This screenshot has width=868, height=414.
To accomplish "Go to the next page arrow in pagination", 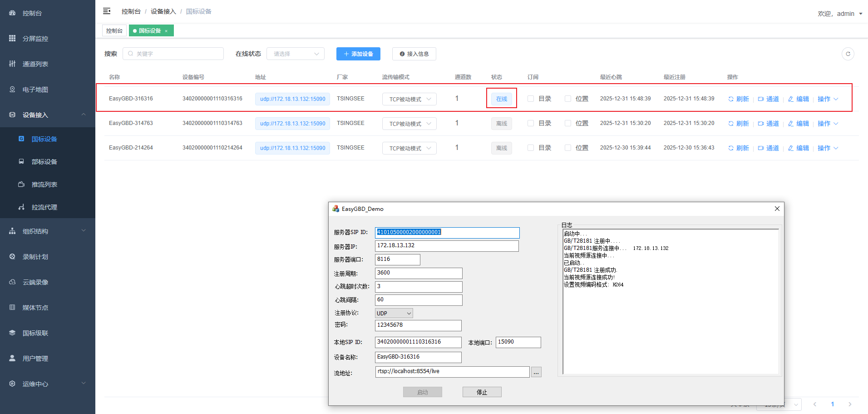I will coord(850,404).
